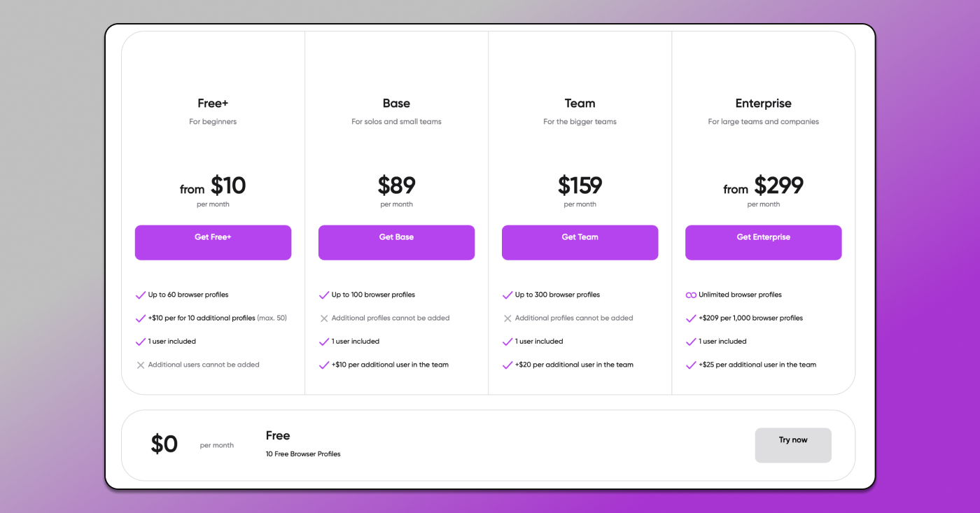This screenshot has width=980, height=513.
Task: Click the infinity icon next to Unlimited browser profiles
Action: click(x=692, y=295)
